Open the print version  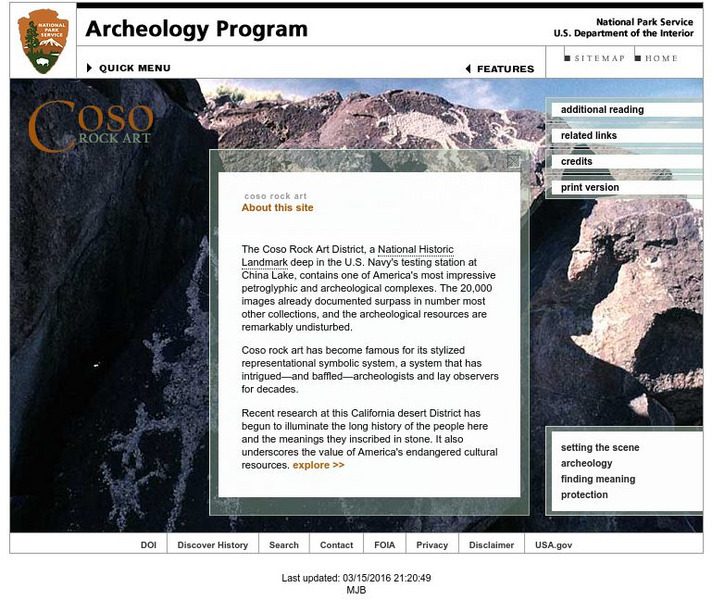click(590, 188)
